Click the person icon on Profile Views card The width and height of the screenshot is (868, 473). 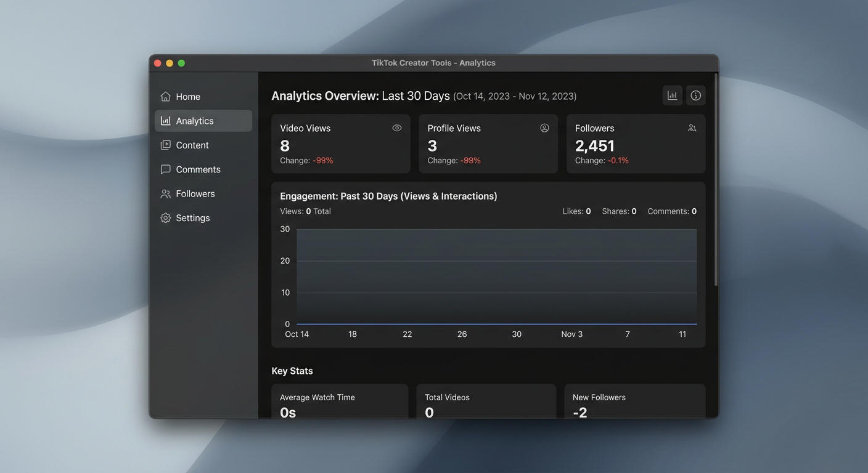544,128
